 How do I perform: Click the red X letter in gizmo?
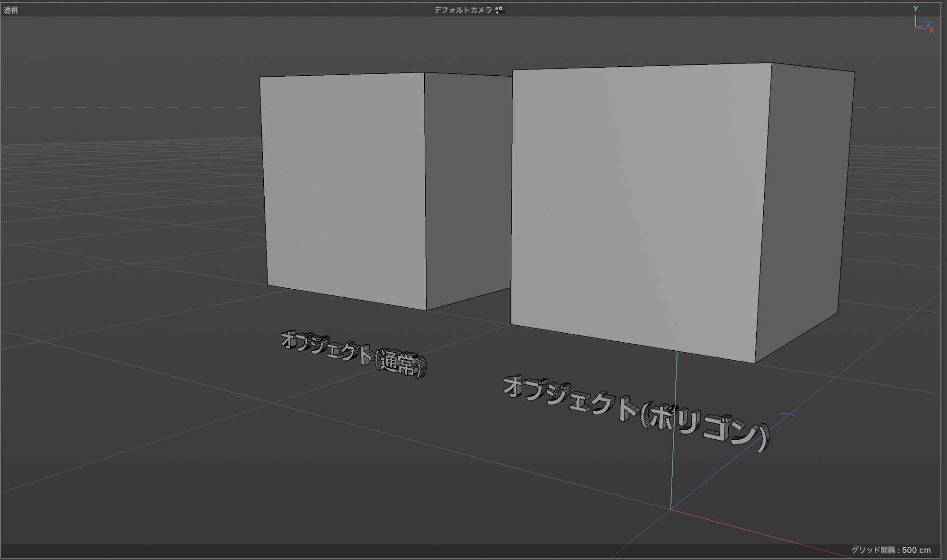coord(931,30)
